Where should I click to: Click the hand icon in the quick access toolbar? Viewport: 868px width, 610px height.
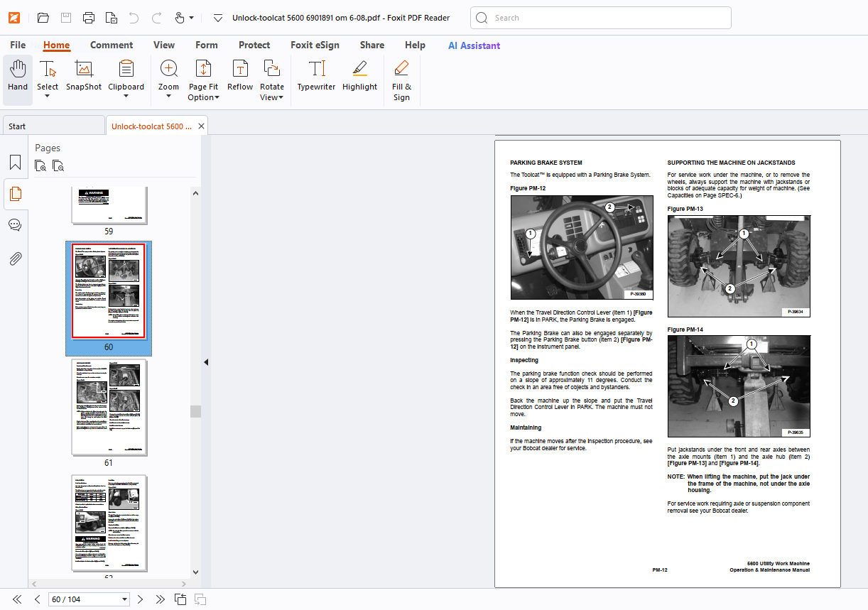(180, 18)
